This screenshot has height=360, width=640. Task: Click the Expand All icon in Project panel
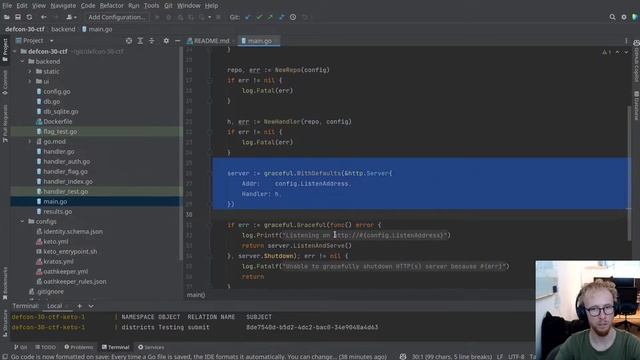[140, 41]
